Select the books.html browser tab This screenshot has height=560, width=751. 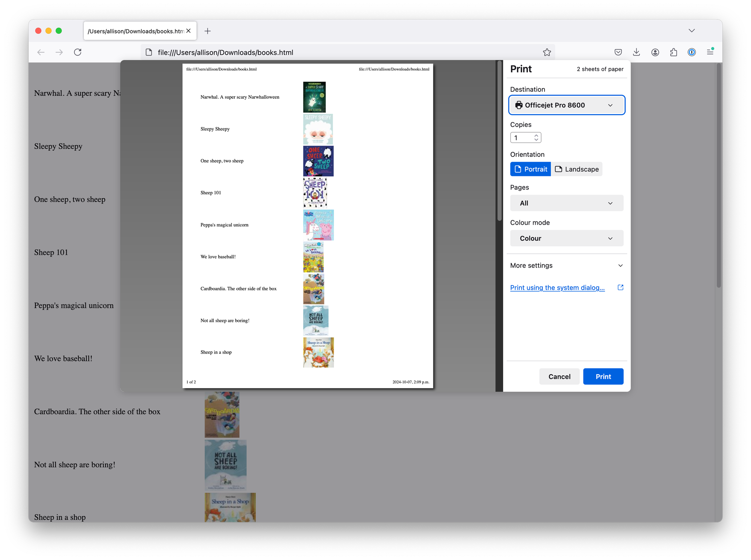tap(136, 31)
